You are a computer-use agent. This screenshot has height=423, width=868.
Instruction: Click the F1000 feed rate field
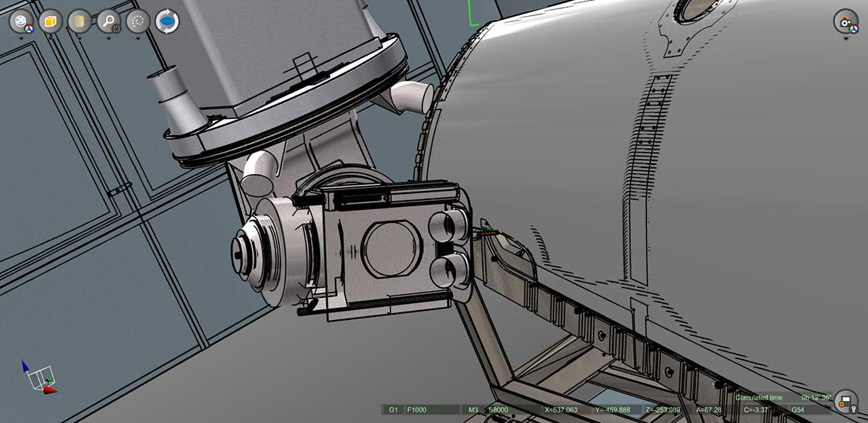(417, 410)
